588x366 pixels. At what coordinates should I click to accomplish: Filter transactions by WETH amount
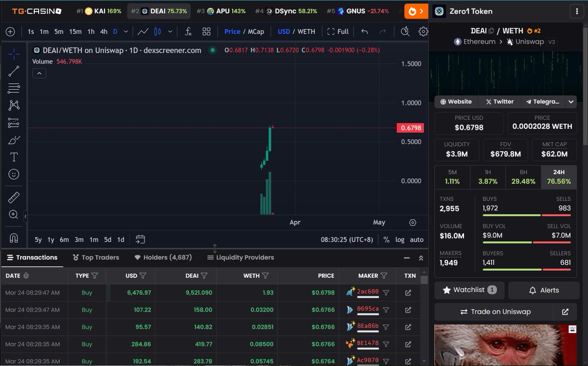point(265,276)
